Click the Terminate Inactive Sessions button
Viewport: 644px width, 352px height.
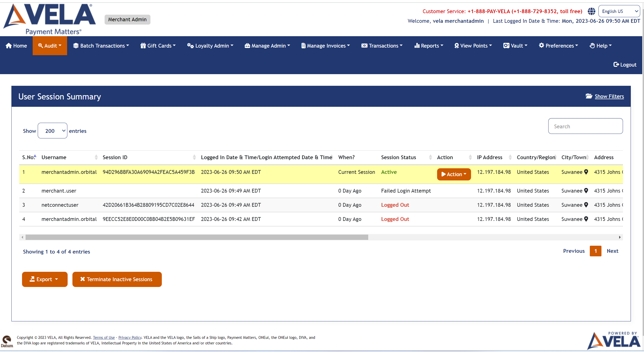click(x=117, y=279)
